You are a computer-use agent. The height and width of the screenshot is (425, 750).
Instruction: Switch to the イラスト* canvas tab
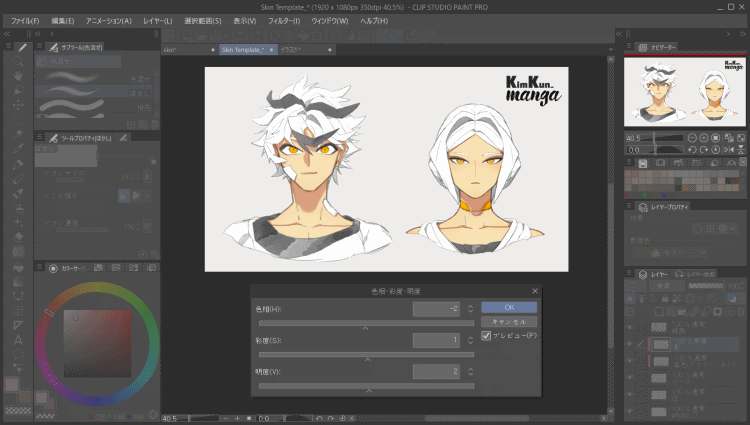click(306, 50)
